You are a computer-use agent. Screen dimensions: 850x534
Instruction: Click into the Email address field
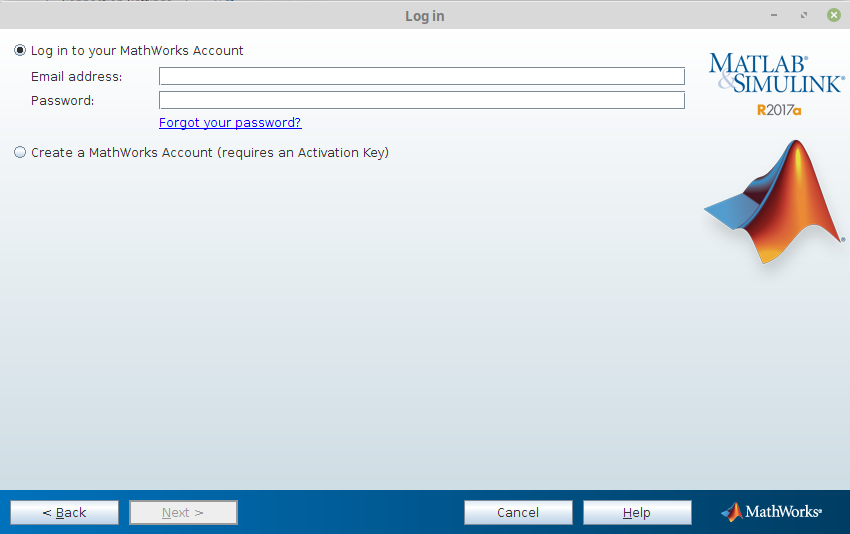coord(421,76)
